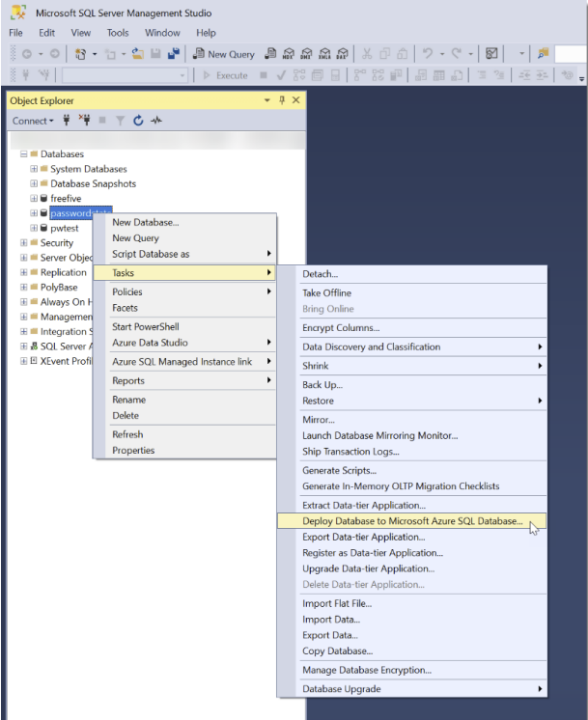The image size is (588, 720).
Task: Click the Save All icon
Action: point(174,54)
